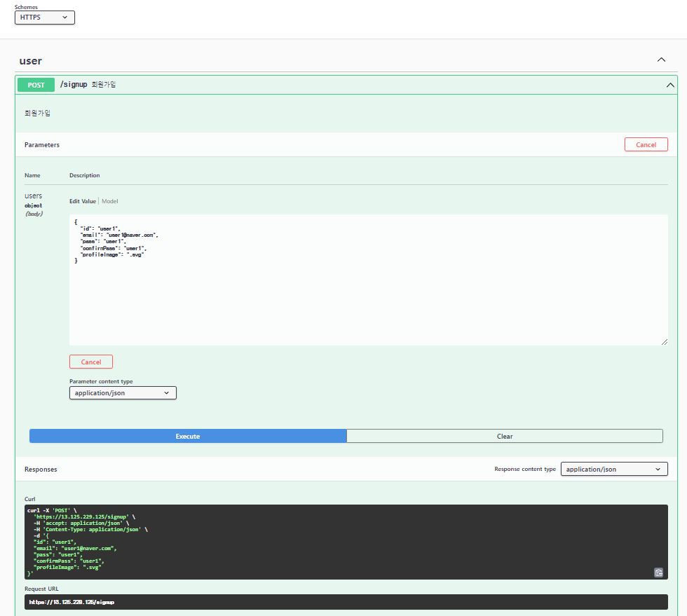Viewport: 687px width, 616px height.
Task: Click the 'Parameter content type' label
Action: 101,381
